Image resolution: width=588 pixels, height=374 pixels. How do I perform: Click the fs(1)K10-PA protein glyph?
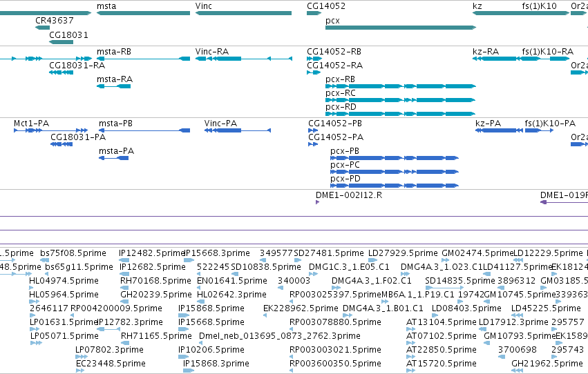coord(539,130)
